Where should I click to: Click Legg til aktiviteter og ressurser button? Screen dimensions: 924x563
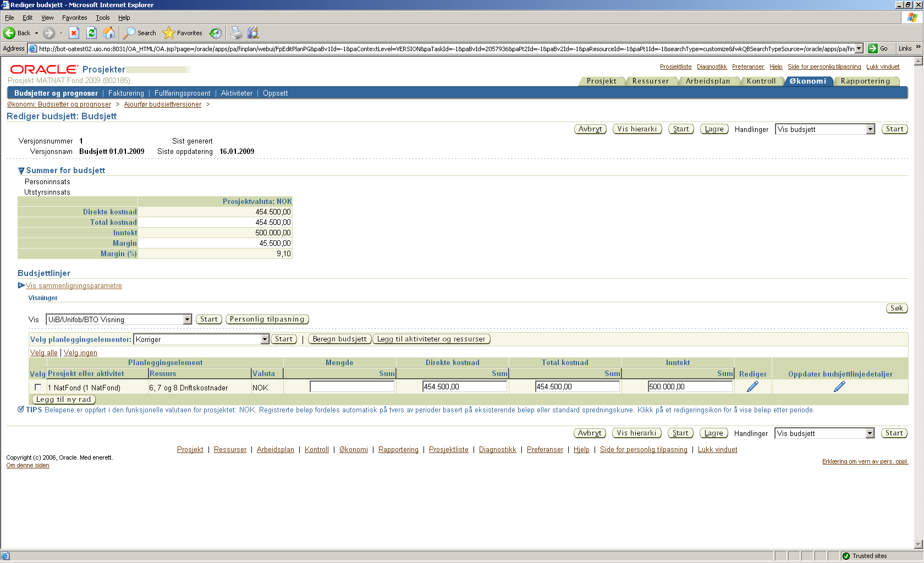[x=431, y=339]
